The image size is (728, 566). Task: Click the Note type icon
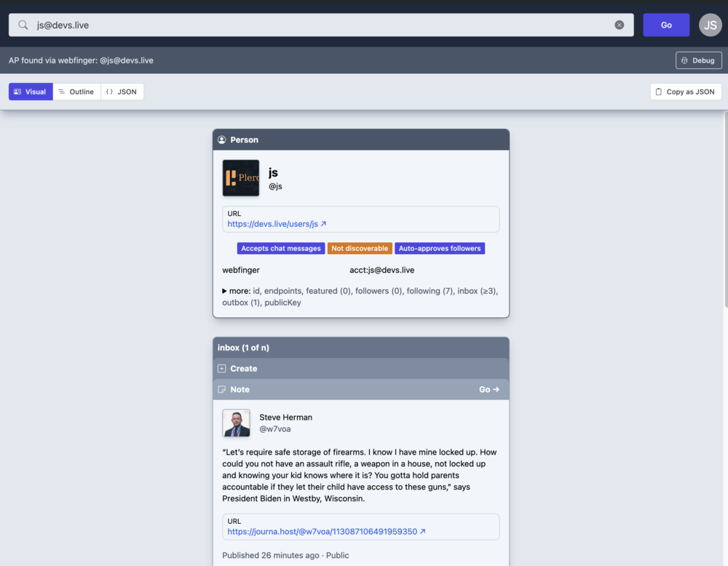pyautogui.click(x=222, y=390)
